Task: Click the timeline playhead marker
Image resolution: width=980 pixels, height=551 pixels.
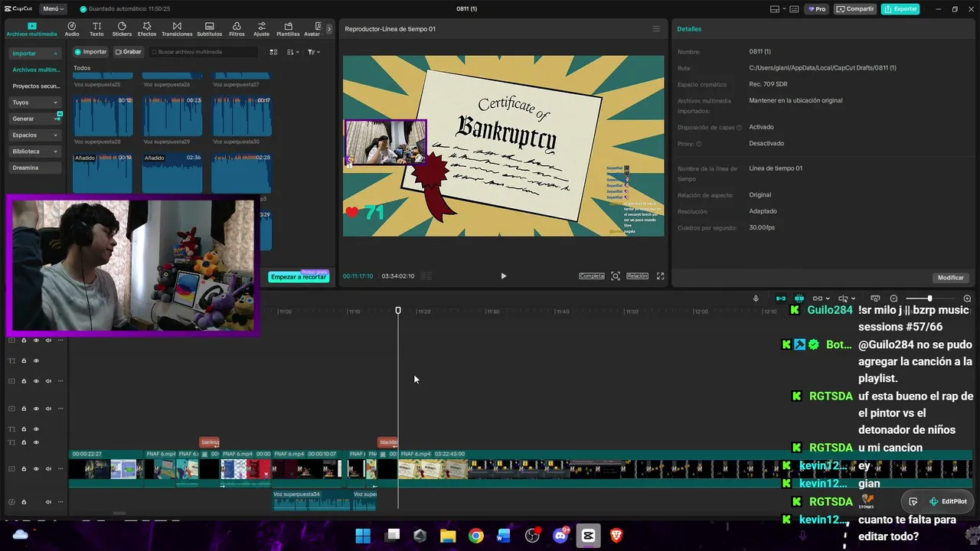Action: [398, 310]
